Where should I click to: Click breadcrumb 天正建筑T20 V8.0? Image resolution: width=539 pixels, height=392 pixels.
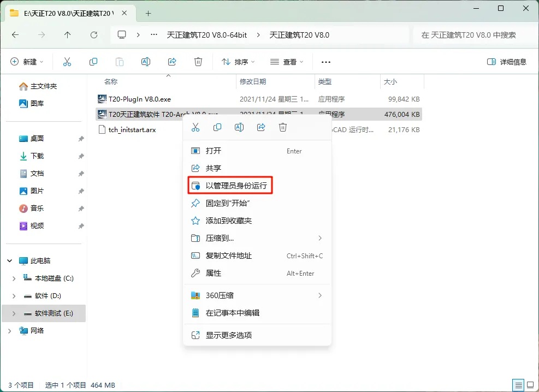(x=299, y=35)
